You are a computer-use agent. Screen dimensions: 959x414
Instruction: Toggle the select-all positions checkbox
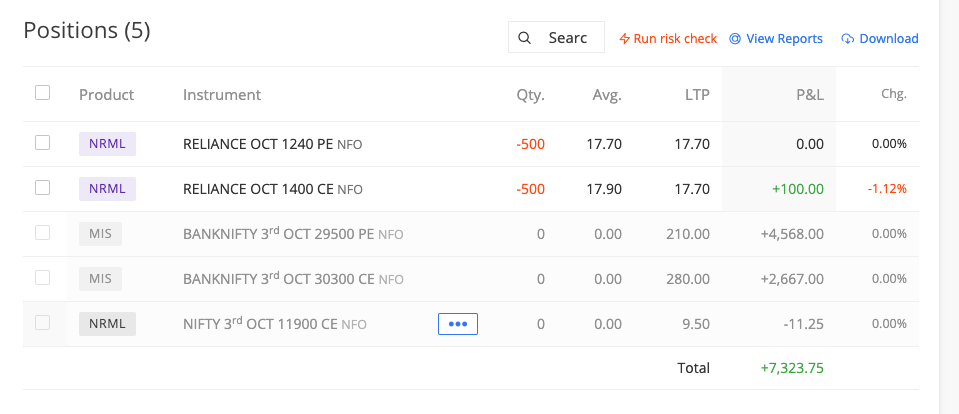(42, 93)
